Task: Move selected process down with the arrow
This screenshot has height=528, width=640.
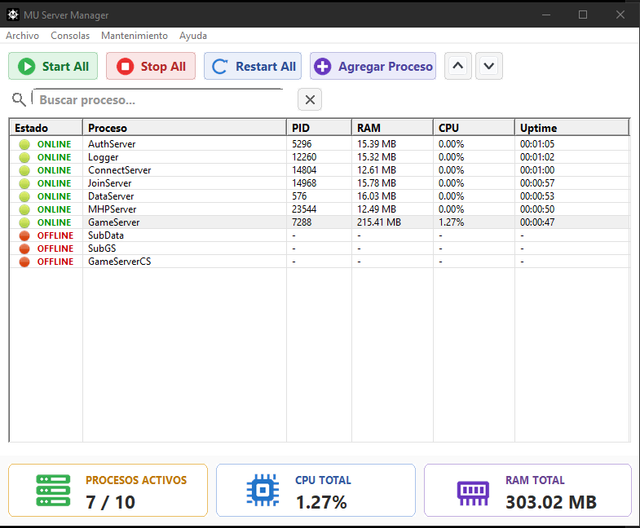Action: [x=489, y=66]
